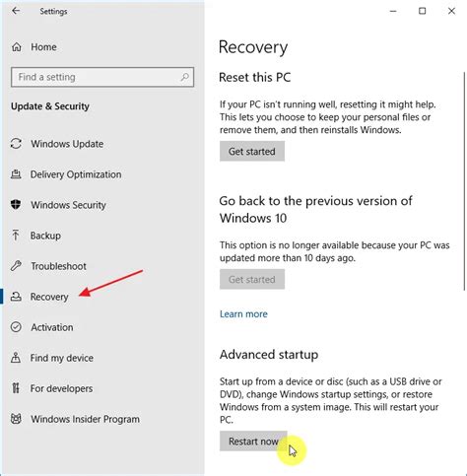Click the Windows Security shield icon
The image size is (467, 476).
[x=16, y=205]
